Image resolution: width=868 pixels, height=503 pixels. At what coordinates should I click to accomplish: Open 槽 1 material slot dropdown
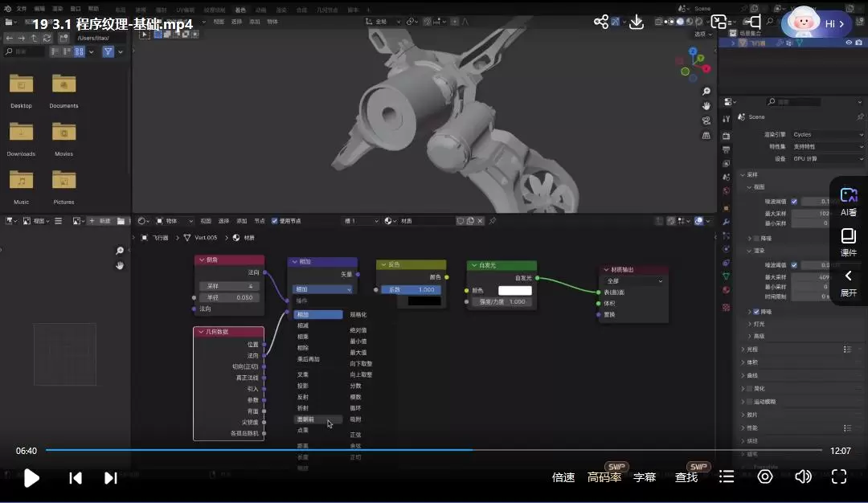coord(361,221)
